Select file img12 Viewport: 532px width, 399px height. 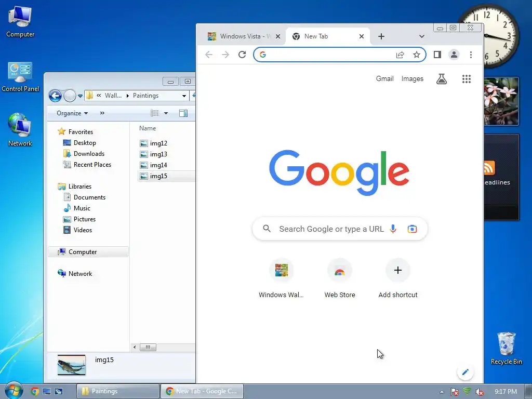tap(158, 143)
